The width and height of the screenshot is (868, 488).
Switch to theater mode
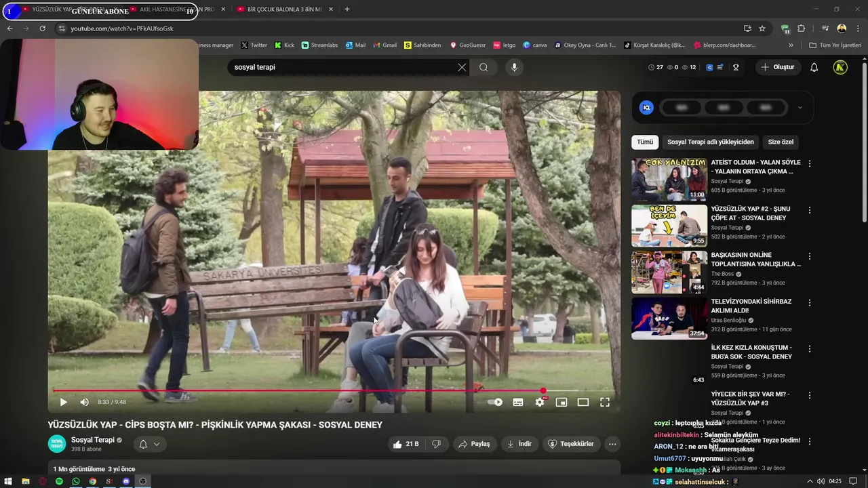583,402
